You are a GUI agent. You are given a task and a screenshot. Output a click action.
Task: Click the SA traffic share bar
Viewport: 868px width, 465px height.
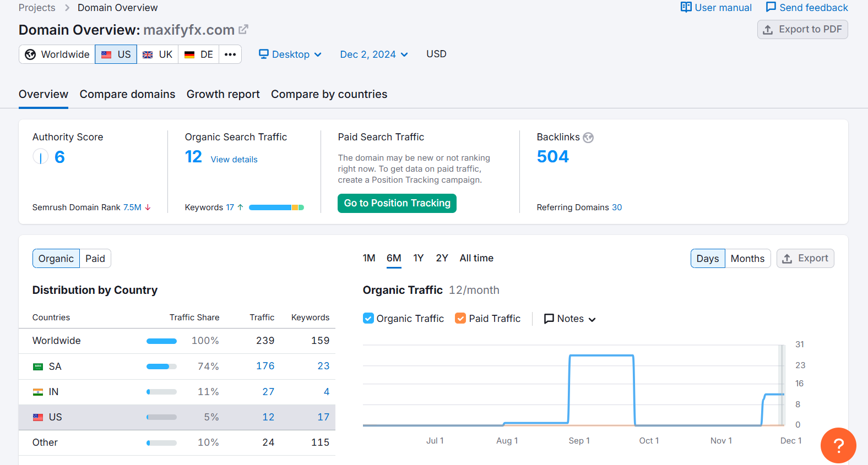pyautogui.click(x=161, y=366)
